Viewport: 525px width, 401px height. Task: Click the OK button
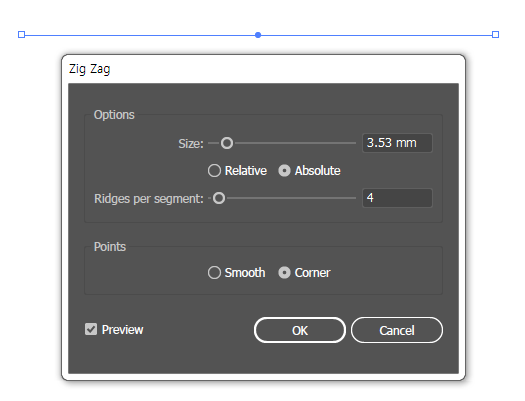tap(300, 330)
